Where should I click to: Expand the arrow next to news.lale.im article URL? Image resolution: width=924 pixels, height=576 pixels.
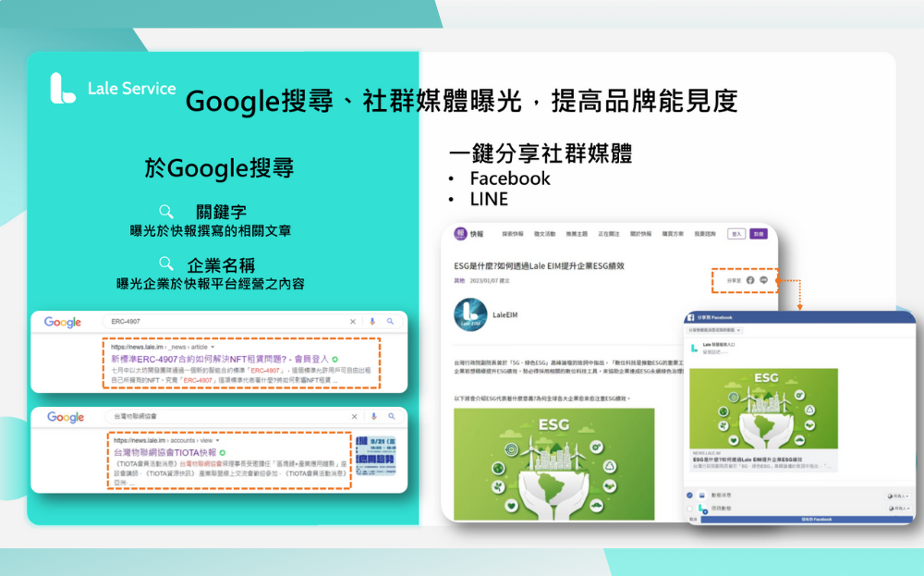click(x=213, y=348)
